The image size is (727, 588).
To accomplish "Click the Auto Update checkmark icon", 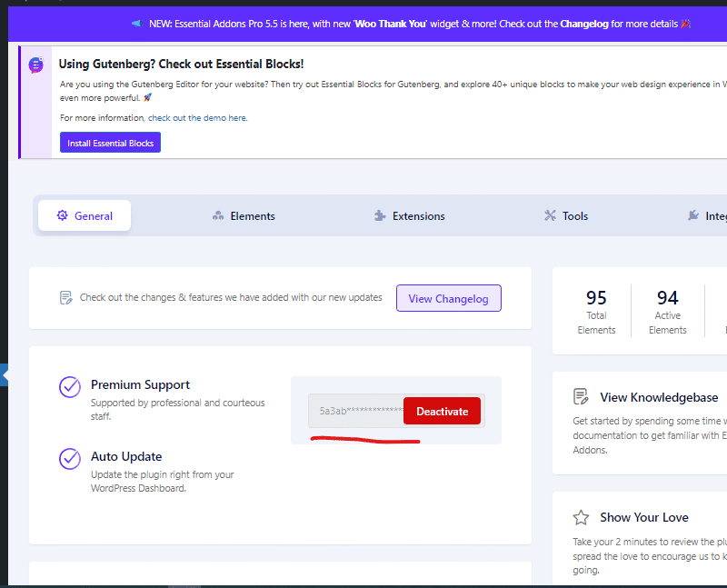I will pos(70,459).
